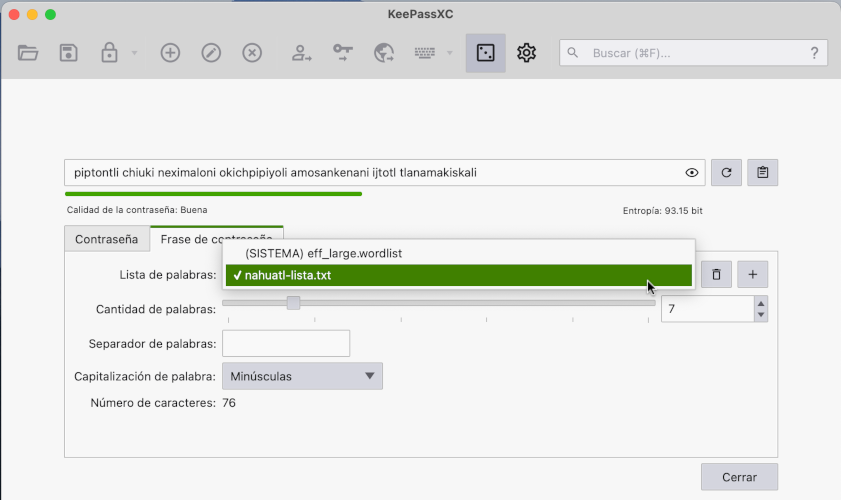Click the search magnifier icon
Image resolution: width=841 pixels, height=500 pixels.
pyautogui.click(x=573, y=53)
